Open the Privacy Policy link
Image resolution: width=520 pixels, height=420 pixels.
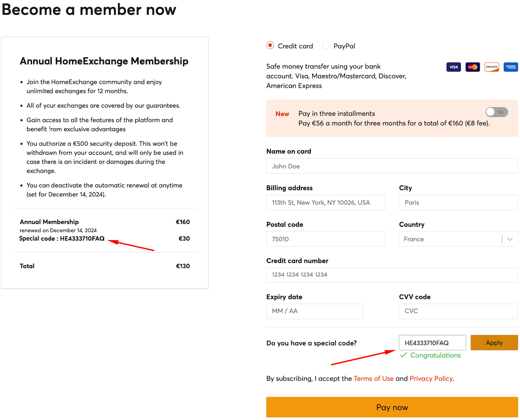click(431, 378)
